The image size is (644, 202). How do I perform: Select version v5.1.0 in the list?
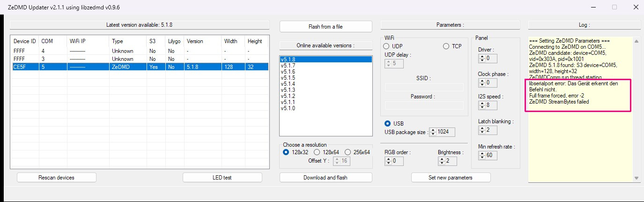point(326,108)
